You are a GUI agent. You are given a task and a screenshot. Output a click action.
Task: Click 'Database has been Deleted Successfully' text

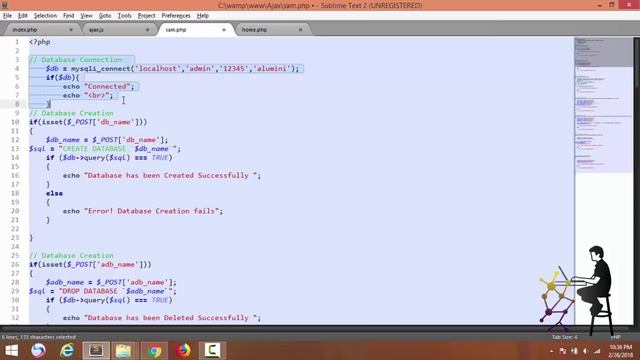(168, 318)
